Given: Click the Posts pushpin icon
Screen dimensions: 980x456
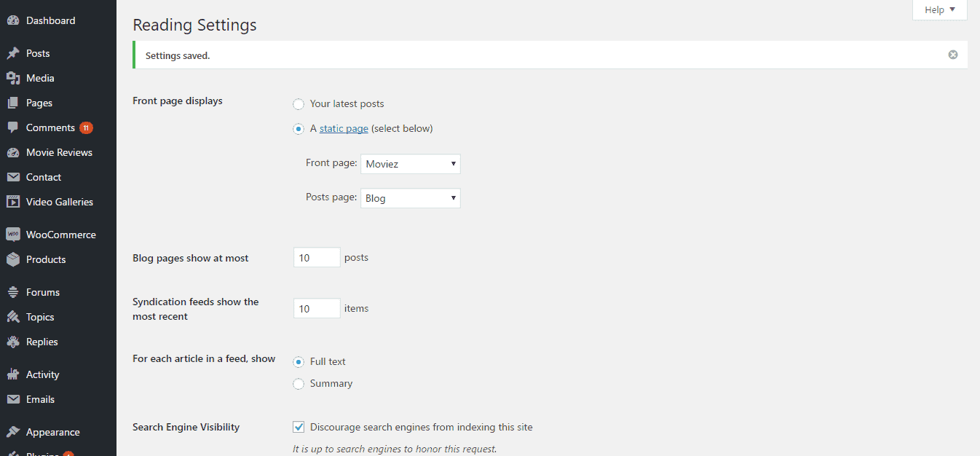Looking at the screenshot, I should point(12,53).
